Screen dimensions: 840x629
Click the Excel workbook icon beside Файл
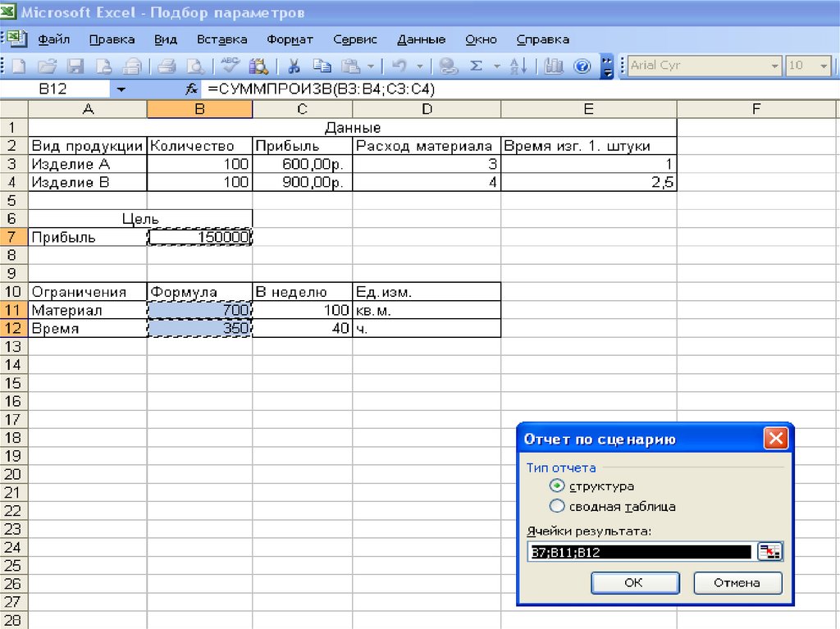(x=16, y=39)
